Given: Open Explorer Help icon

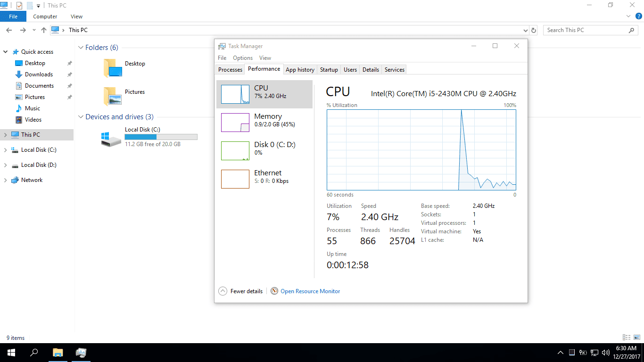Looking at the screenshot, I should pyautogui.click(x=639, y=16).
